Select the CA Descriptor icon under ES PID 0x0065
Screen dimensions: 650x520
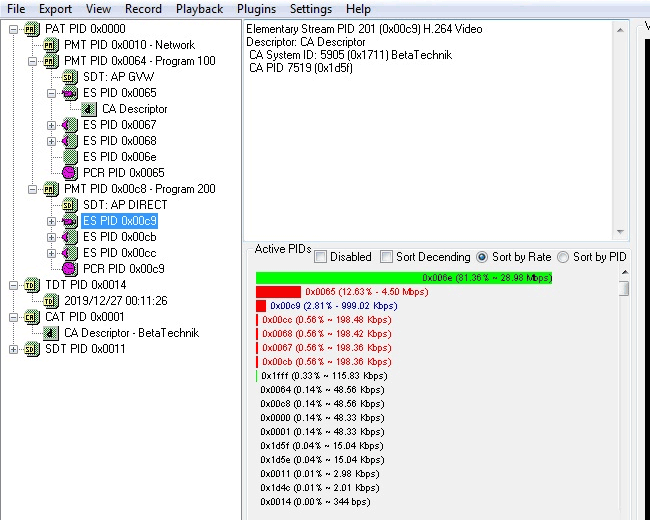pos(89,109)
